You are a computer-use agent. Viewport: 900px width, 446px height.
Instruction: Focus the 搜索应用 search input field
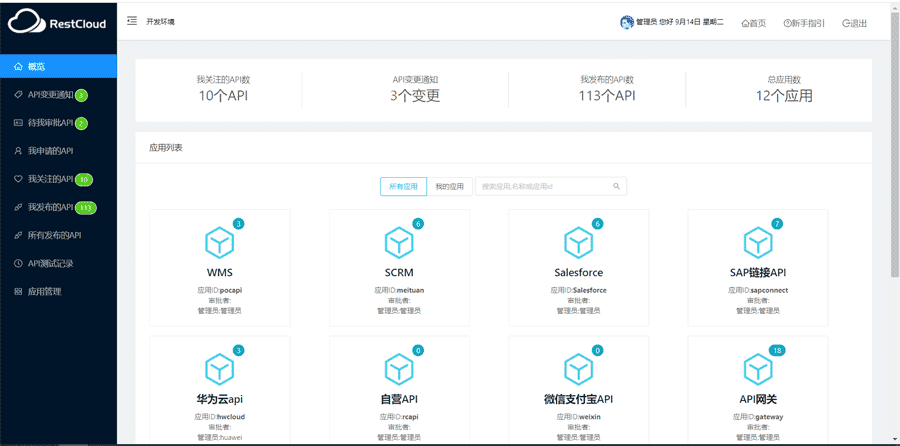click(x=551, y=187)
